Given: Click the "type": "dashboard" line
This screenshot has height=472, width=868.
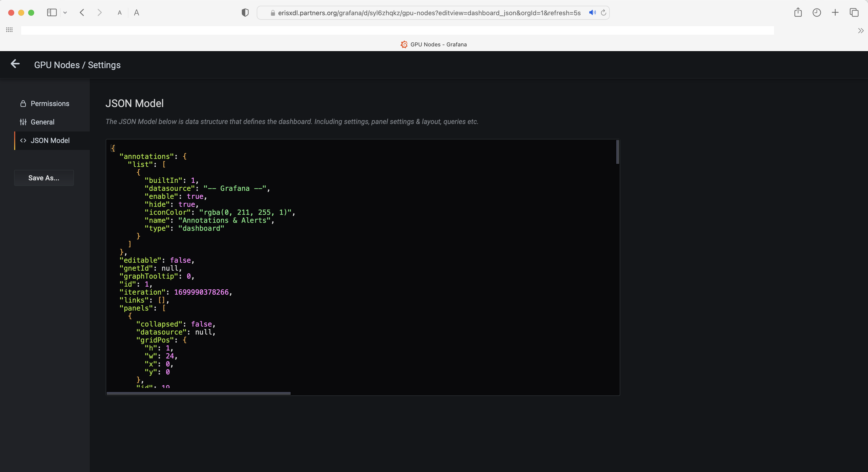Looking at the screenshot, I should click(x=184, y=229).
